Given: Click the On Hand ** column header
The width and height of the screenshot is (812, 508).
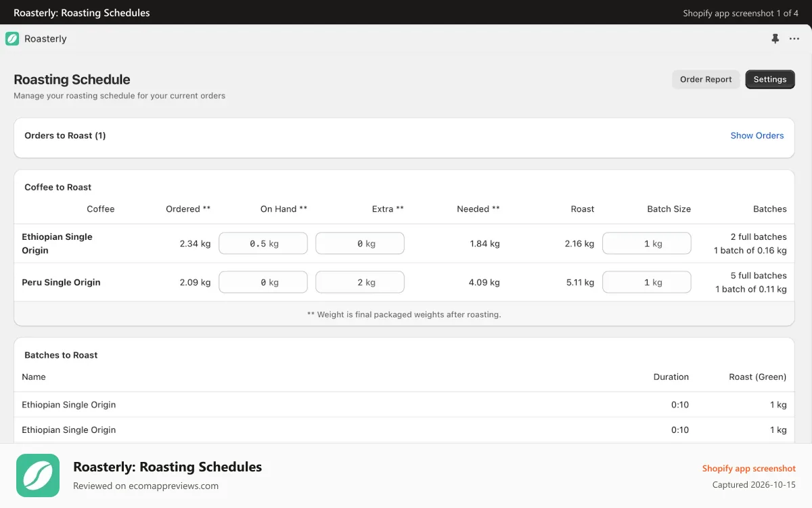Looking at the screenshot, I should click(284, 209).
